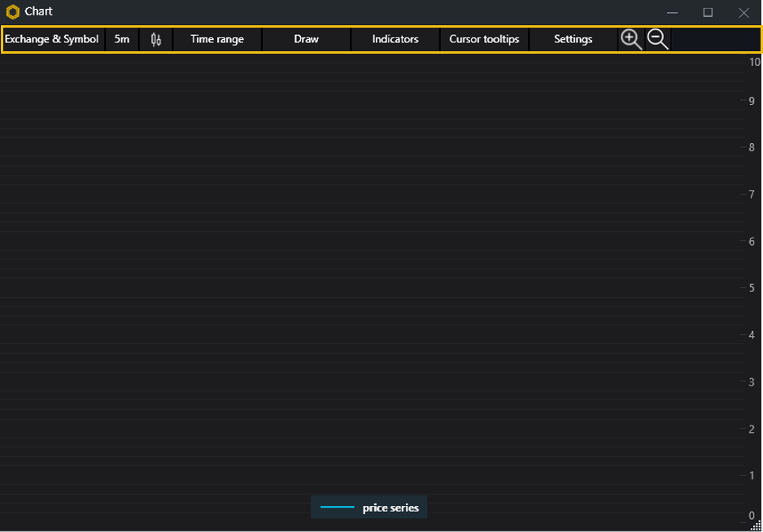This screenshot has width=763, height=532.
Task: Select the candlestick chart type icon
Action: tap(155, 39)
